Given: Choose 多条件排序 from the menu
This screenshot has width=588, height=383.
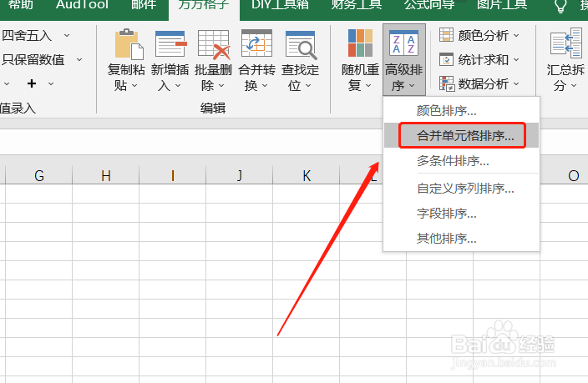Looking at the screenshot, I should (461, 160).
